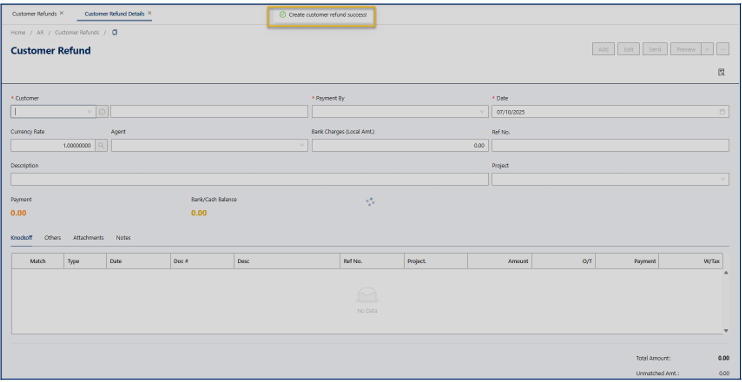Click the Ref No. input field
The width and height of the screenshot is (742, 382).
tap(610, 146)
